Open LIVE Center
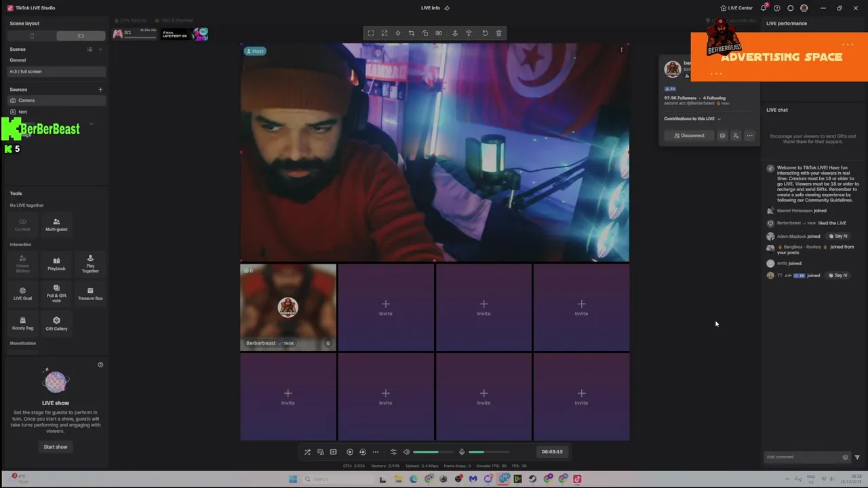Screen dimensions: 868x488 pyautogui.click(x=736, y=8)
